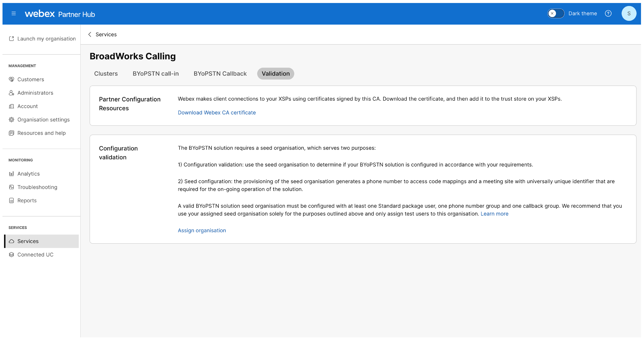Click the Administrators person icon
Screen dimensions: 644x340
11,93
